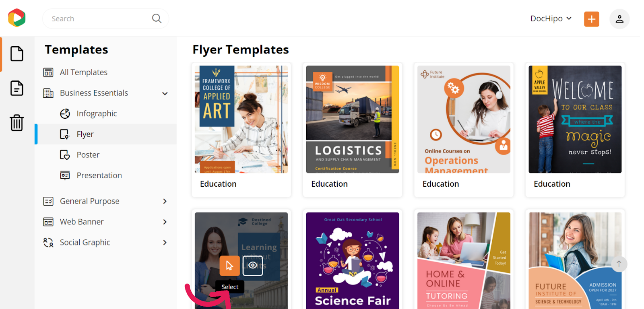The image size is (644, 309).
Task: Expand the Web Banner category
Action: tap(165, 222)
